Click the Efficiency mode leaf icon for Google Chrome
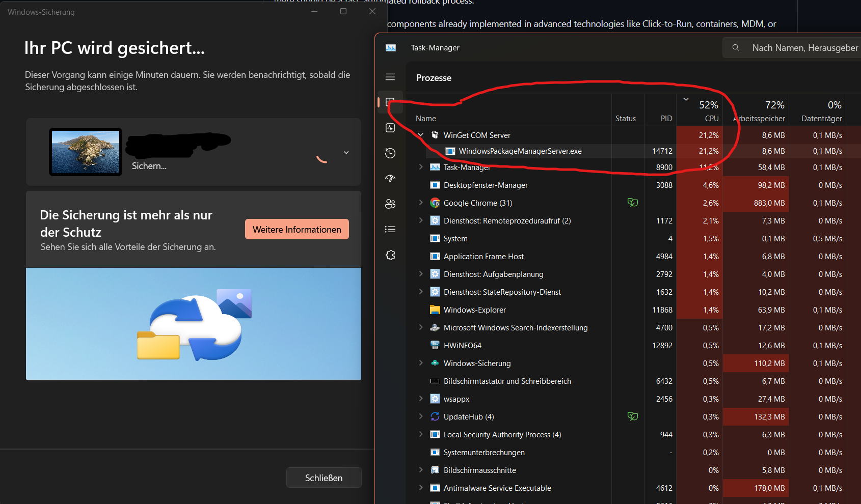The height and width of the screenshot is (504, 861). pos(633,202)
